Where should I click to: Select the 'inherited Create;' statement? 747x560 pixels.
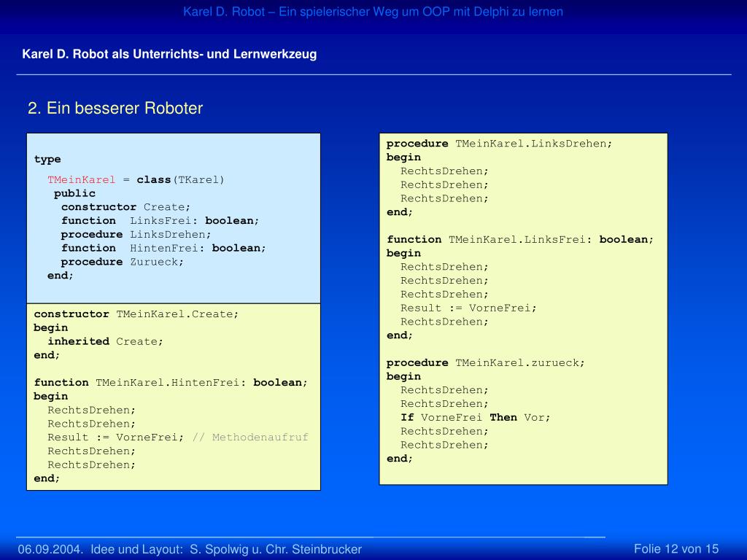105,341
